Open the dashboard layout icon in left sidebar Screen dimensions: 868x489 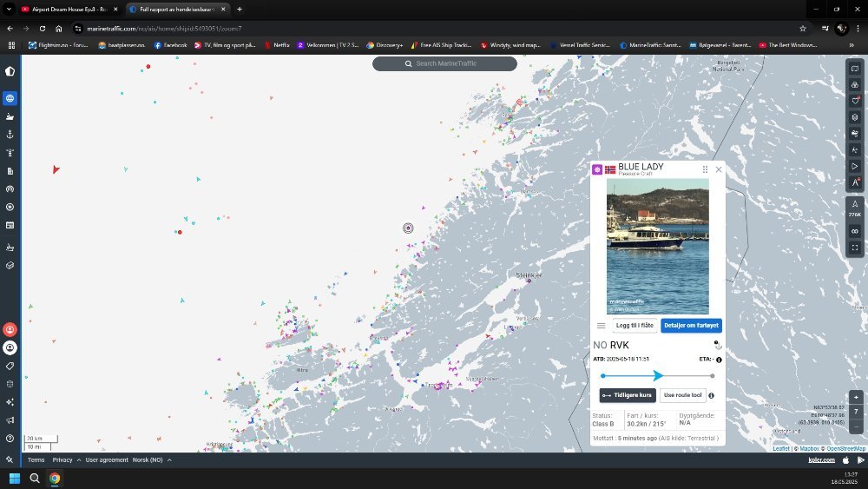coord(10,226)
